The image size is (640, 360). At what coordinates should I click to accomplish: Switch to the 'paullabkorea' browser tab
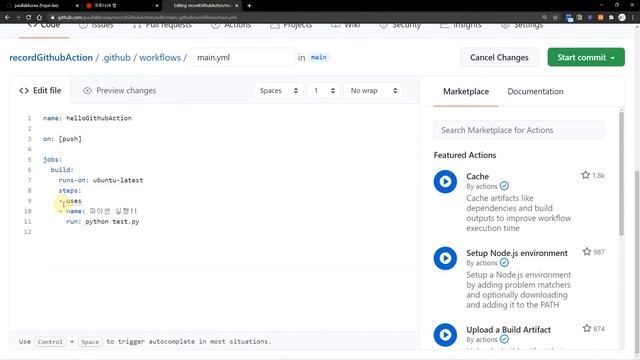coord(40,6)
